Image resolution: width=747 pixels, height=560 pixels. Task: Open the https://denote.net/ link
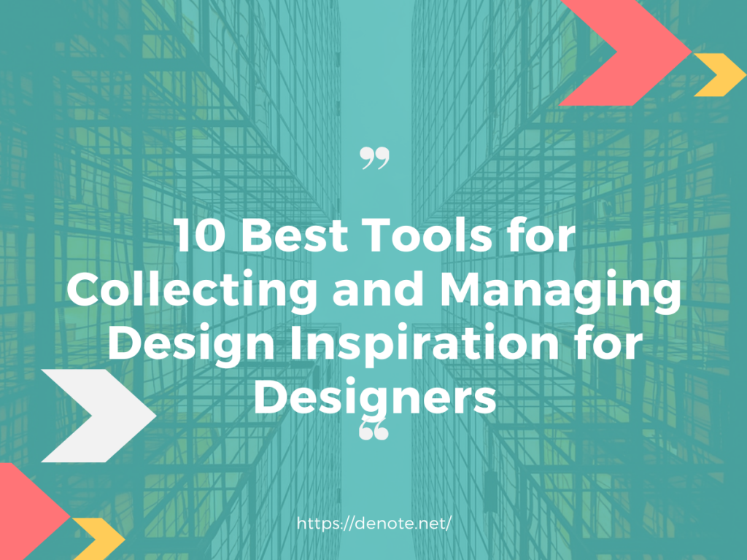[x=375, y=523]
